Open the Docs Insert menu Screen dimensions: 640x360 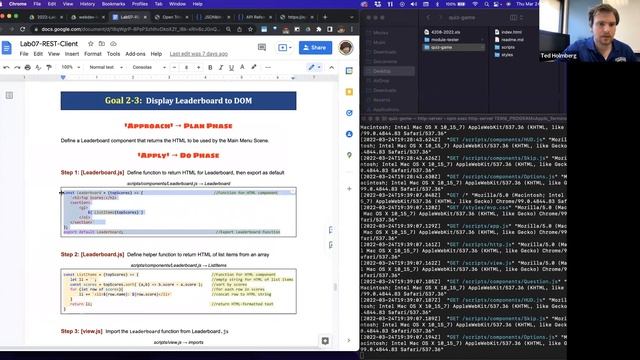(x=72, y=54)
